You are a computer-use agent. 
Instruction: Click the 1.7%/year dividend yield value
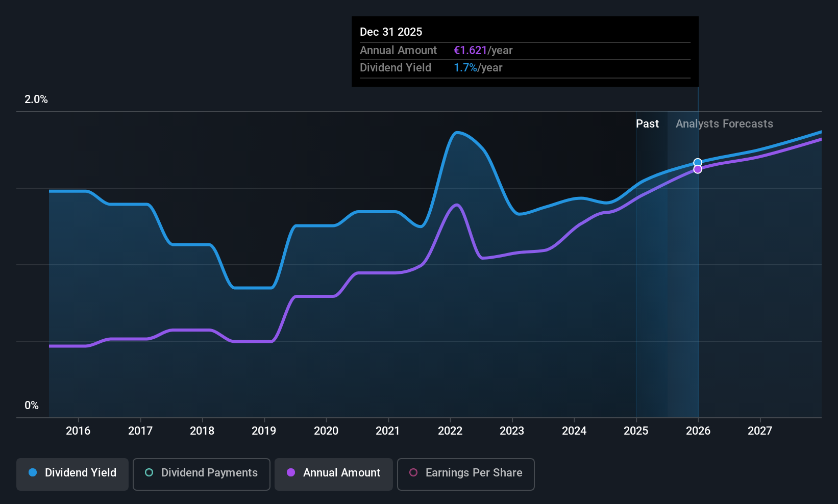[478, 68]
